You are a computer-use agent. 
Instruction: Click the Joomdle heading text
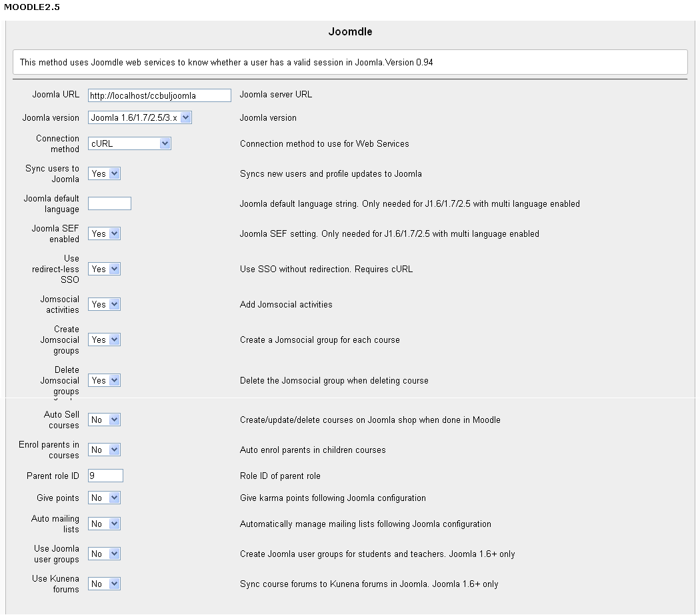pos(350,32)
